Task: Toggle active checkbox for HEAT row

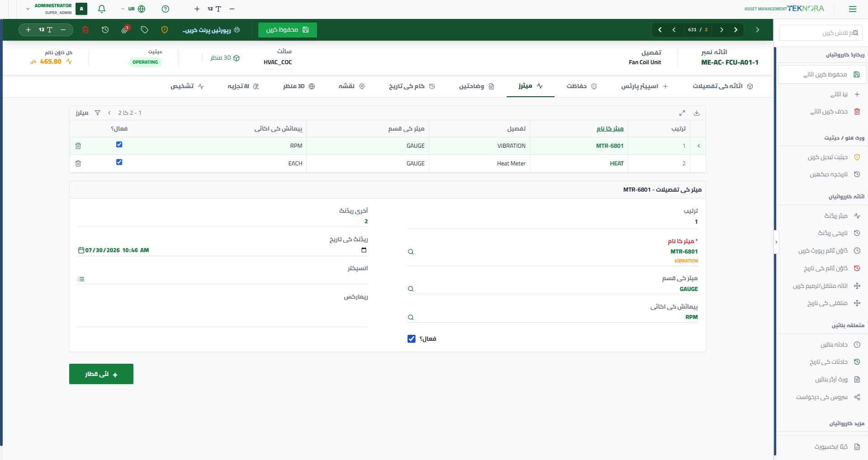Action: pos(119,162)
